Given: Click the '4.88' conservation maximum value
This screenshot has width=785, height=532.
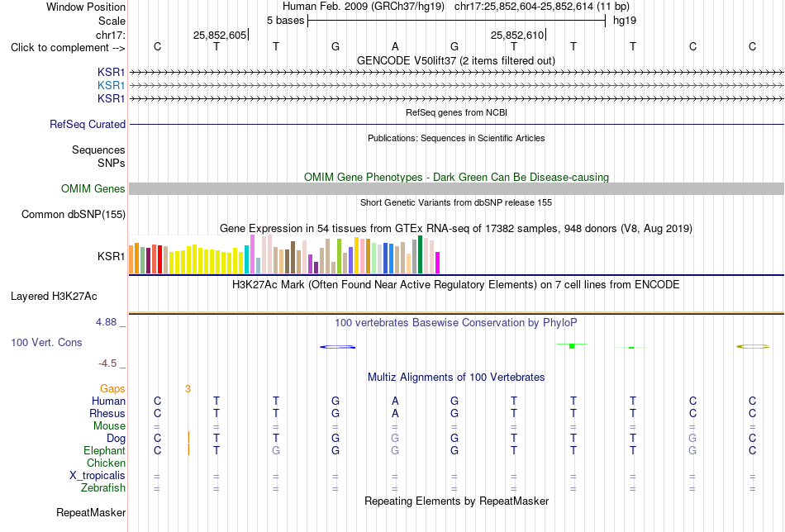Looking at the screenshot, I should tap(106, 322).
